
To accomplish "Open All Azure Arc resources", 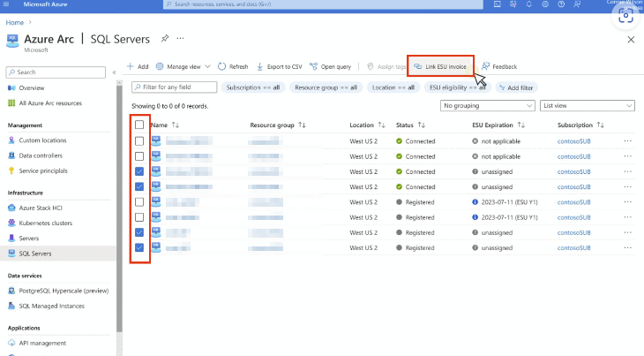I will (50, 103).
